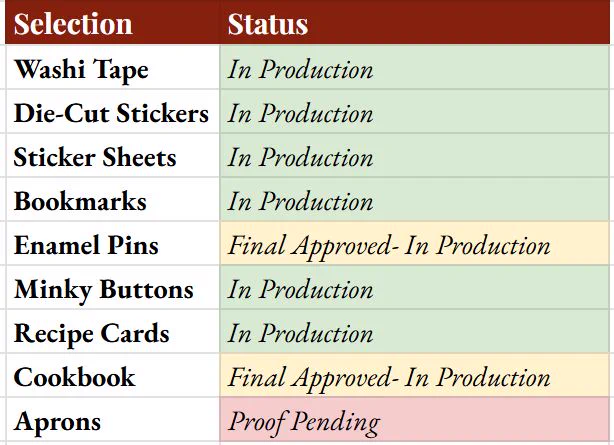Select Washi Tape's In Production status cell
This screenshot has width=614, height=445.
click(x=415, y=67)
